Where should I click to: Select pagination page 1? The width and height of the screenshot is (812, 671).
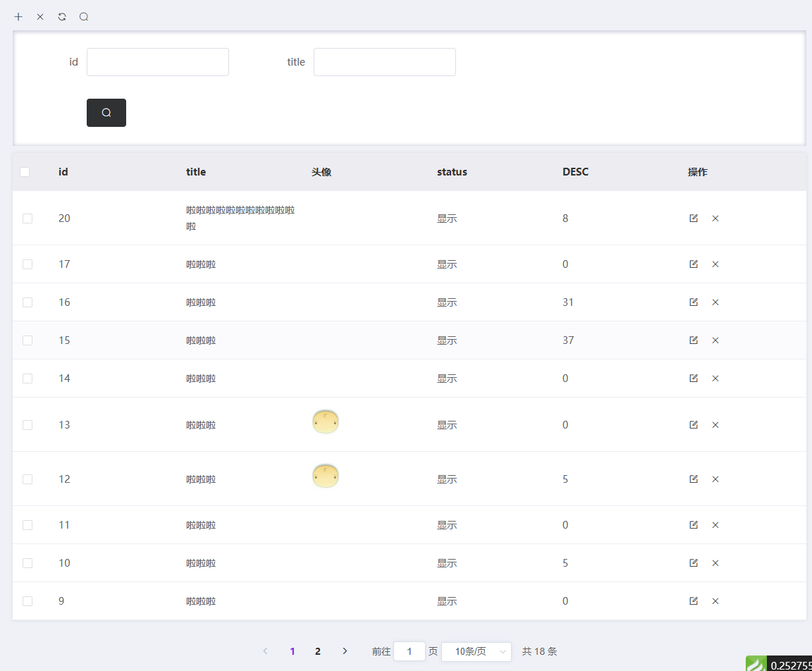tap(293, 651)
